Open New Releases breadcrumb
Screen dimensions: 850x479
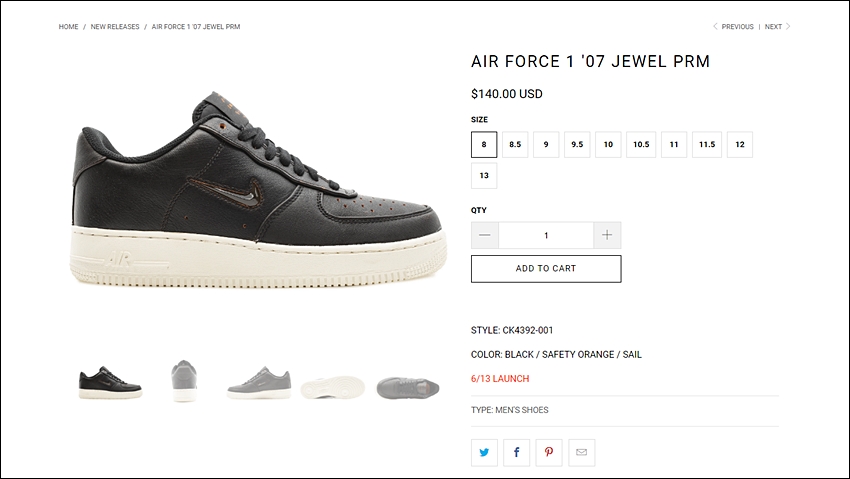click(x=115, y=27)
